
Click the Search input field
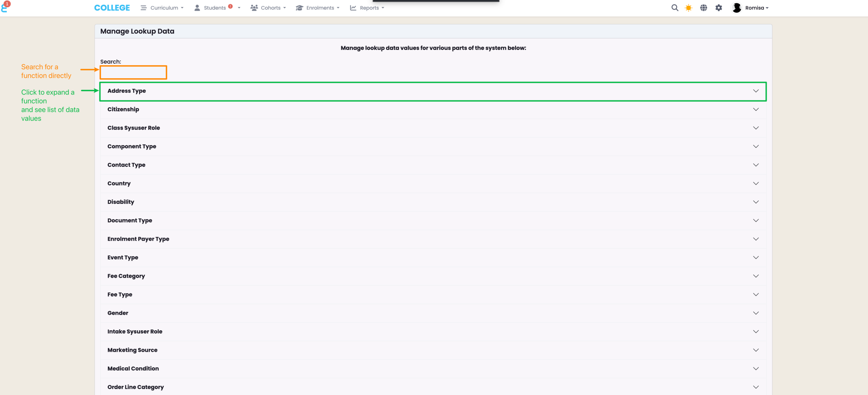[133, 72]
